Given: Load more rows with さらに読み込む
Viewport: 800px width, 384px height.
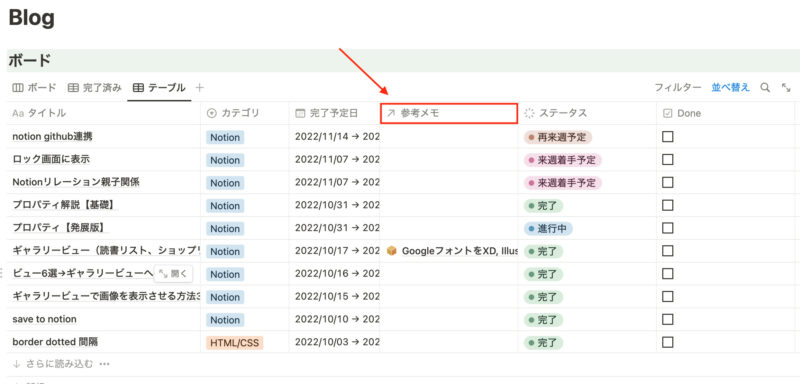Looking at the screenshot, I should tap(53, 364).
